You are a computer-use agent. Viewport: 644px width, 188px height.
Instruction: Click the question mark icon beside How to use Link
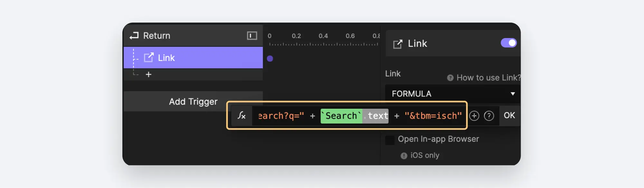[450, 78]
